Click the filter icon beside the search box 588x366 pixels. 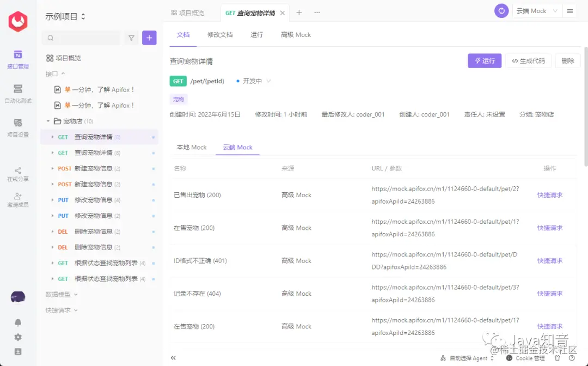pos(131,38)
